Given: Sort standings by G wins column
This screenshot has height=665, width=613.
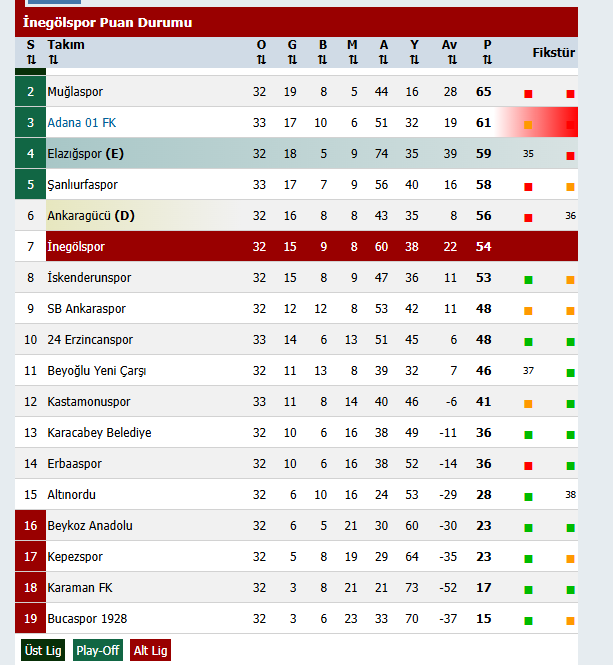Looking at the screenshot, I should tap(292, 60).
